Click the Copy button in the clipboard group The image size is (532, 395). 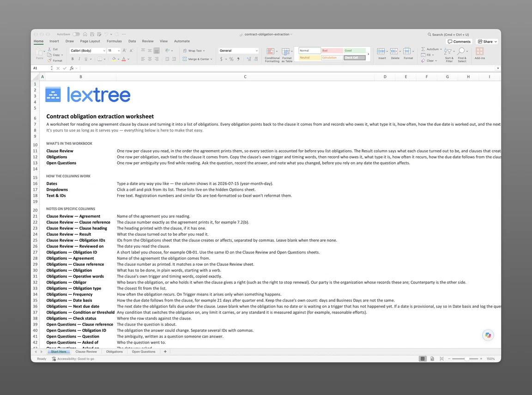click(54, 55)
